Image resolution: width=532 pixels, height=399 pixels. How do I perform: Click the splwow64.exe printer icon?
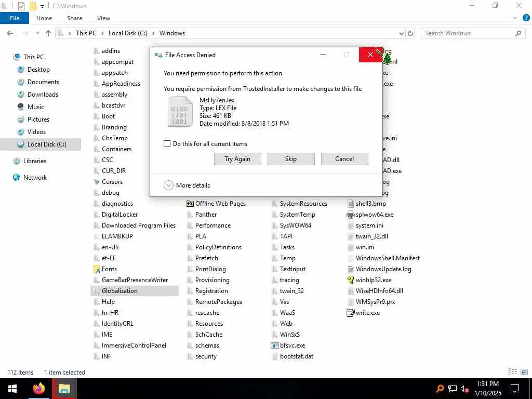click(x=351, y=215)
